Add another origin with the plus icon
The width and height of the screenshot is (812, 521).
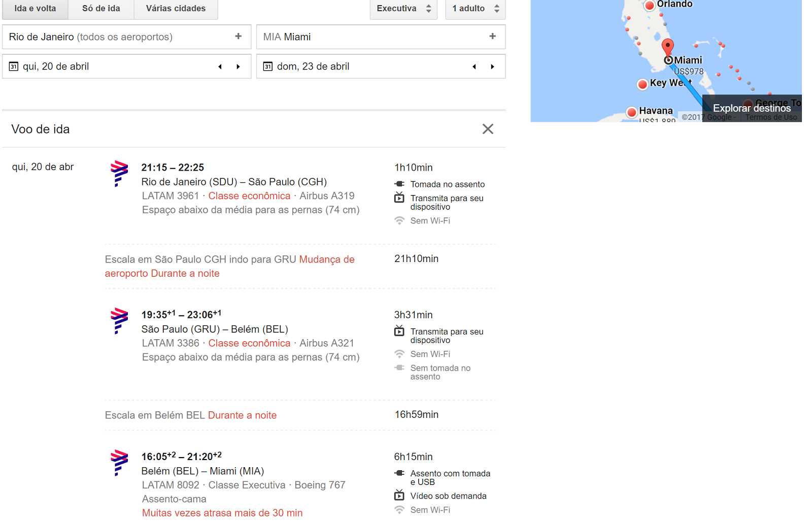pyautogui.click(x=239, y=37)
